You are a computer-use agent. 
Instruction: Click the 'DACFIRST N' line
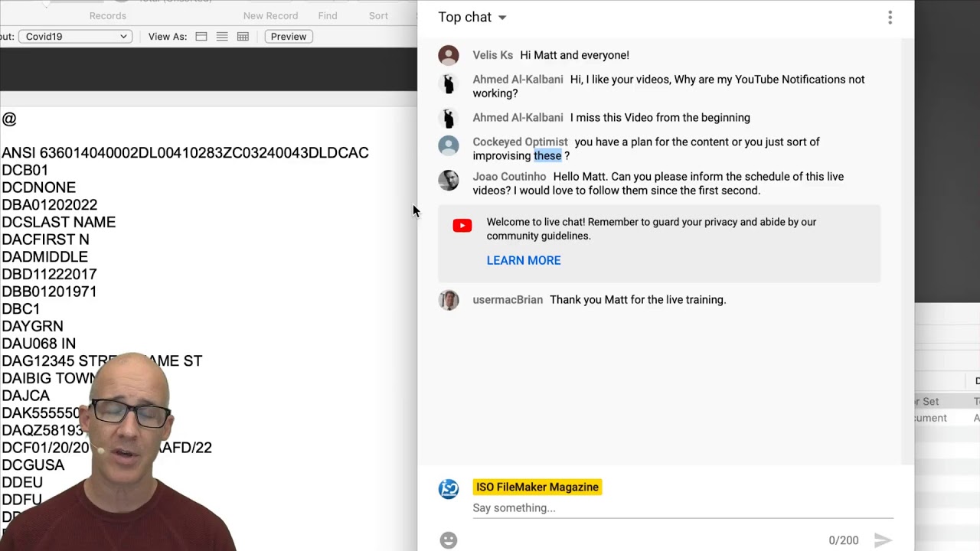pyautogui.click(x=45, y=240)
